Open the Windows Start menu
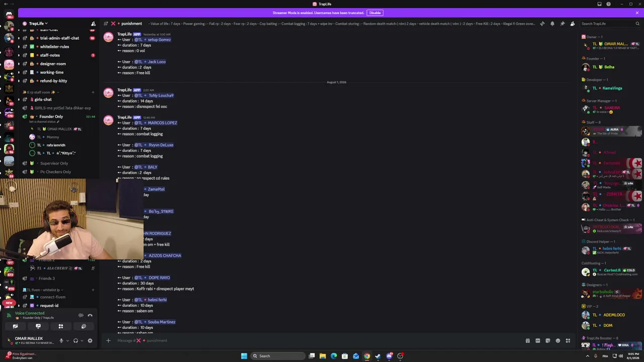This screenshot has width=644, height=362. coord(244,356)
